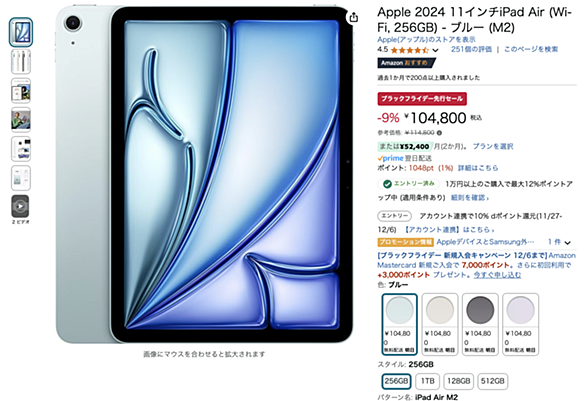586x401 pixels.
Task: Select the 1TB storage option
Action: (x=428, y=381)
